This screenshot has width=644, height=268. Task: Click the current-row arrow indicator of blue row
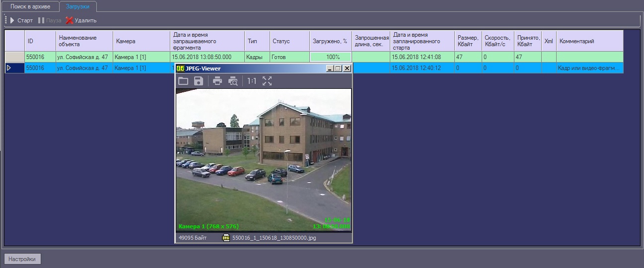(9, 68)
